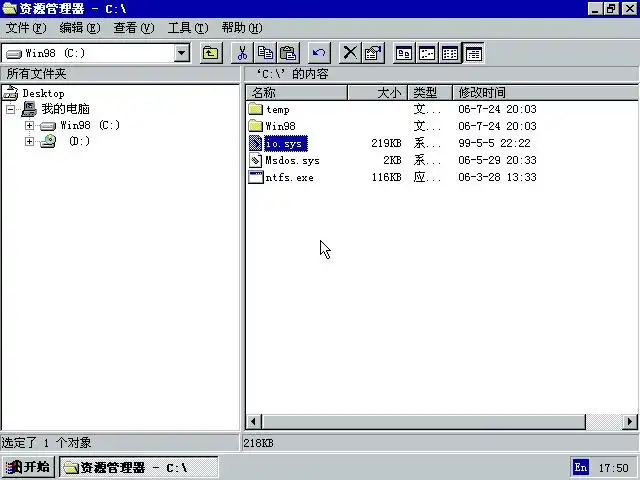Select the temp folder icon
The width and height of the screenshot is (640, 480).
(256, 109)
